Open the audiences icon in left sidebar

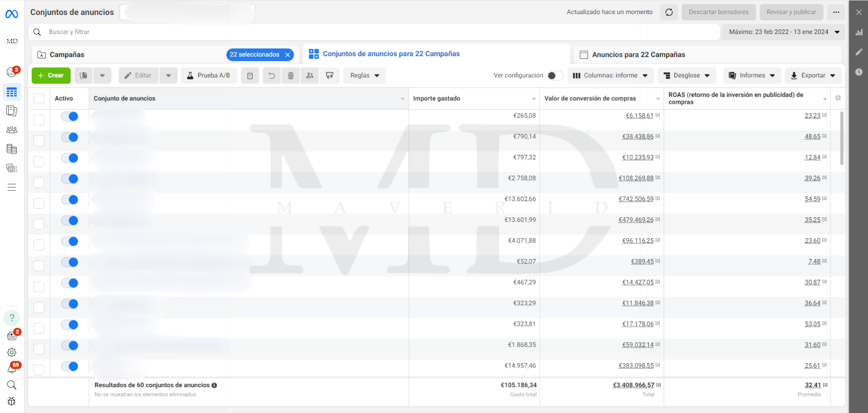[x=12, y=130]
